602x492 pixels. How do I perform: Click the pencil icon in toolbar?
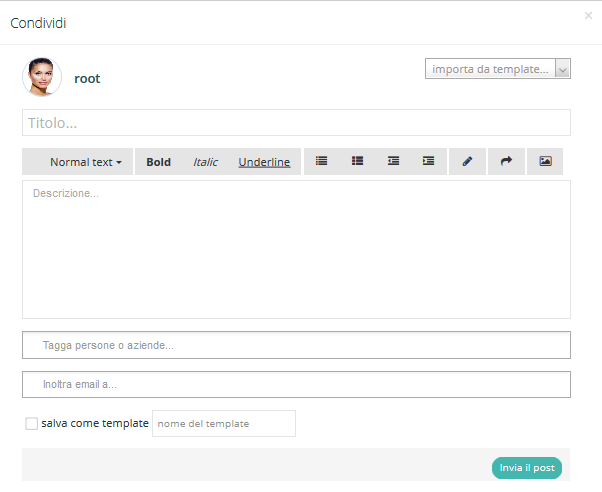point(467,161)
